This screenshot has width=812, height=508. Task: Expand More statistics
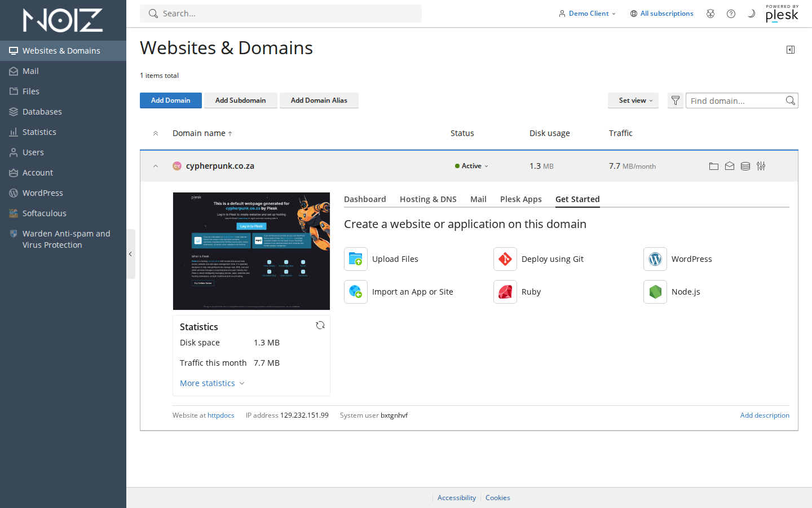212,383
